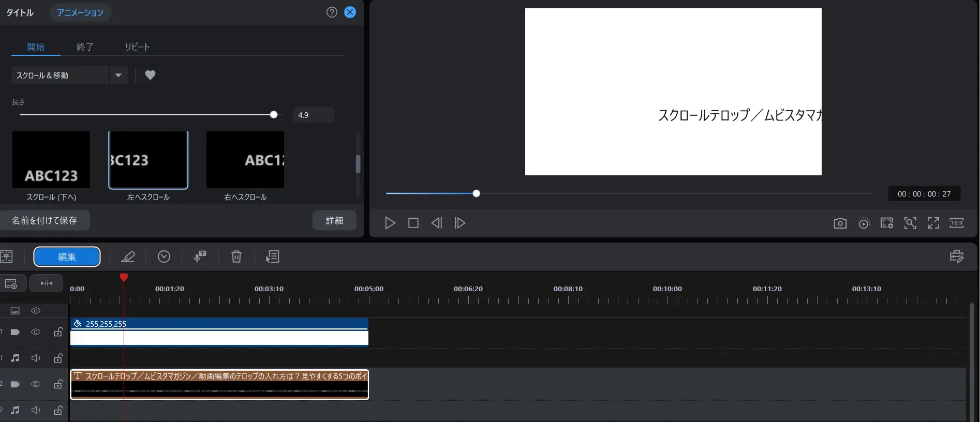Hide the video track with the title clip
Viewport: 980px width, 422px height.
tap(36, 384)
